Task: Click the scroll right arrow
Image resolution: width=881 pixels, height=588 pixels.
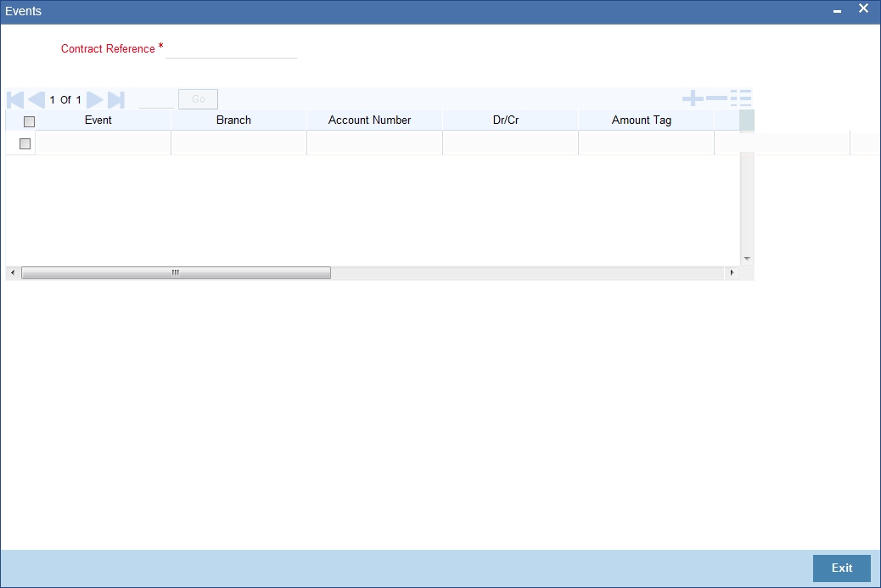Action: 732,273
